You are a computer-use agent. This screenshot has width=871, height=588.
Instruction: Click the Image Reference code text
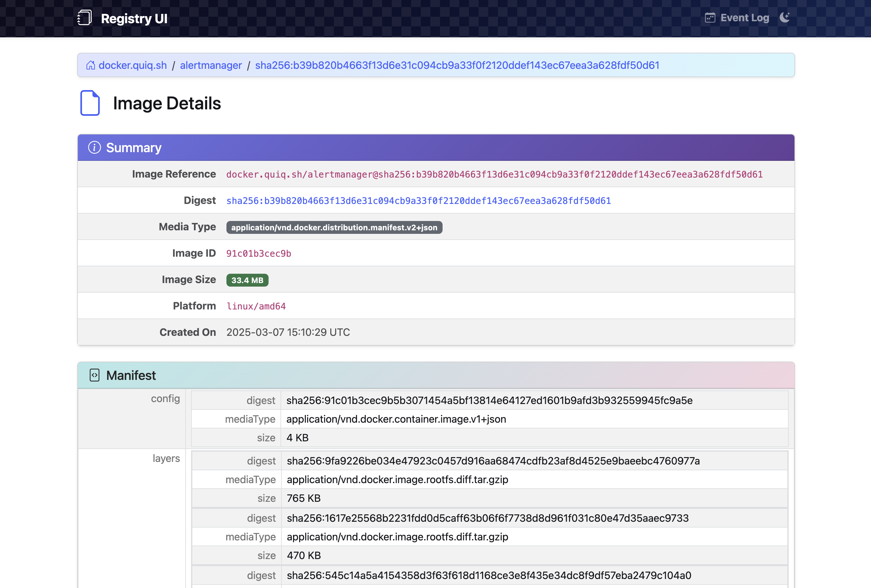(494, 175)
